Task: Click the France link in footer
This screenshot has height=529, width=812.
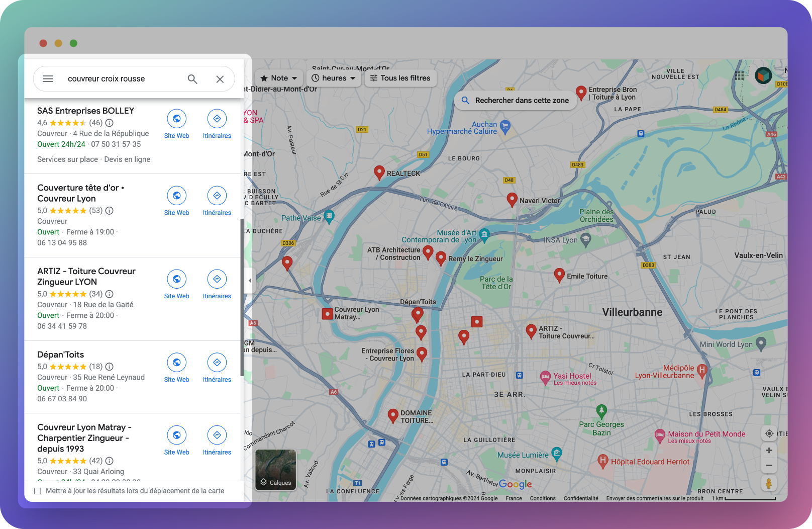Action: 514,498
